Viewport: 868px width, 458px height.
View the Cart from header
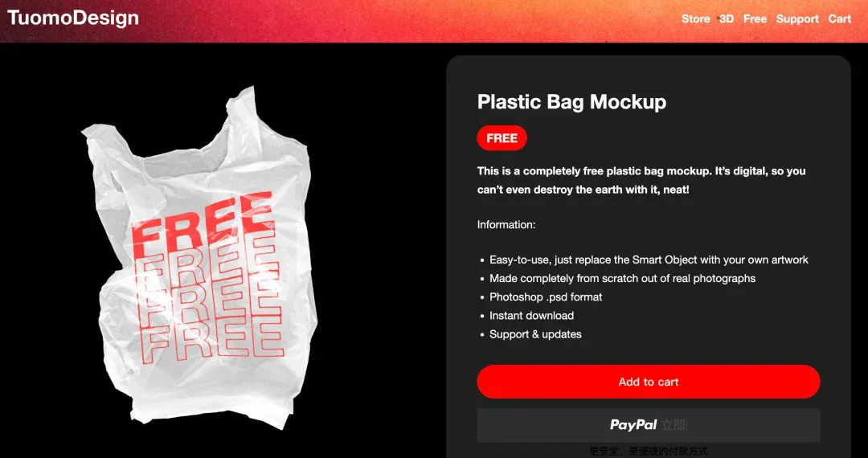[839, 18]
